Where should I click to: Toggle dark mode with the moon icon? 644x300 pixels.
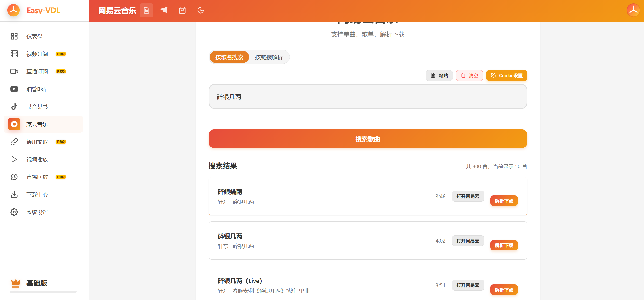[200, 10]
